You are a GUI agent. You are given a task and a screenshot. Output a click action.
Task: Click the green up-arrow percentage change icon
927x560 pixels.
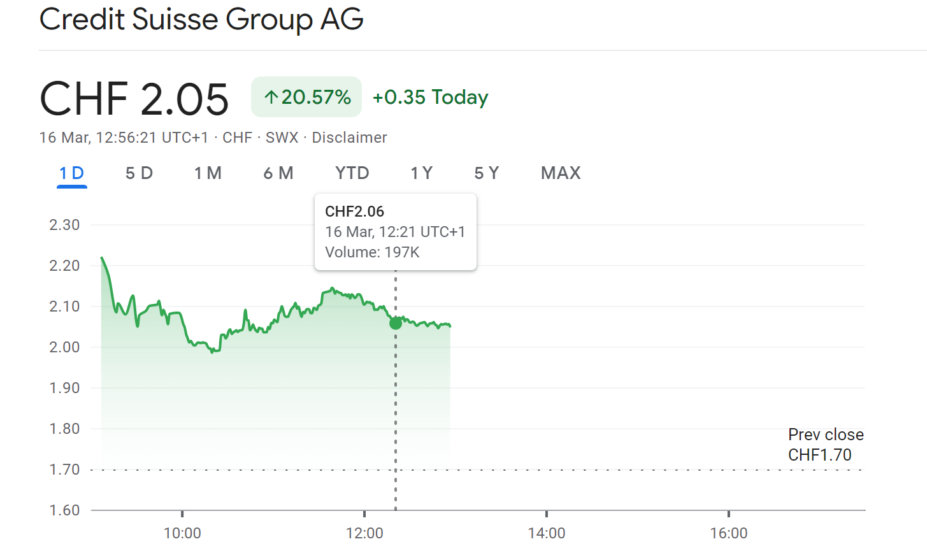point(271,97)
